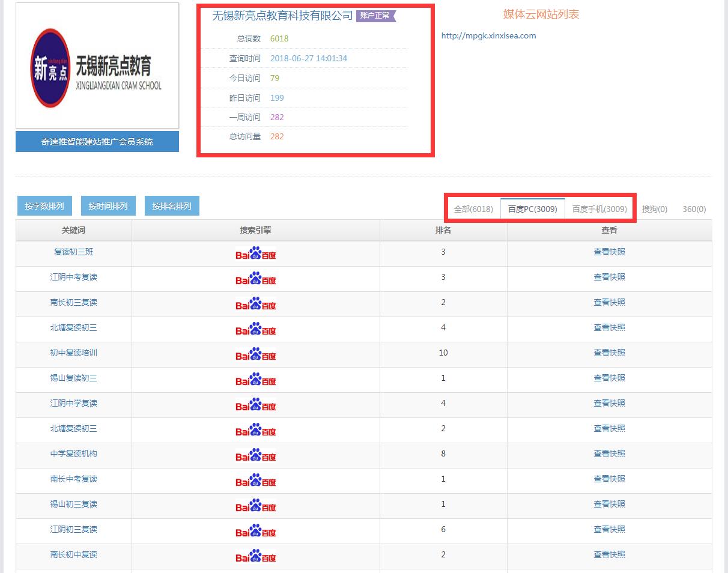Click the Baidu icon next to 南长中考复读
Viewport: 728px width, 573px height.
click(255, 481)
